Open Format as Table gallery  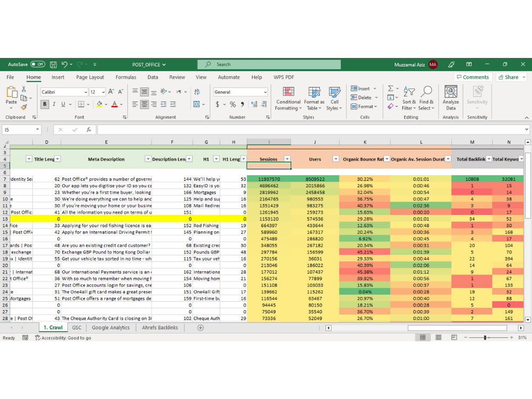click(314, 98)
